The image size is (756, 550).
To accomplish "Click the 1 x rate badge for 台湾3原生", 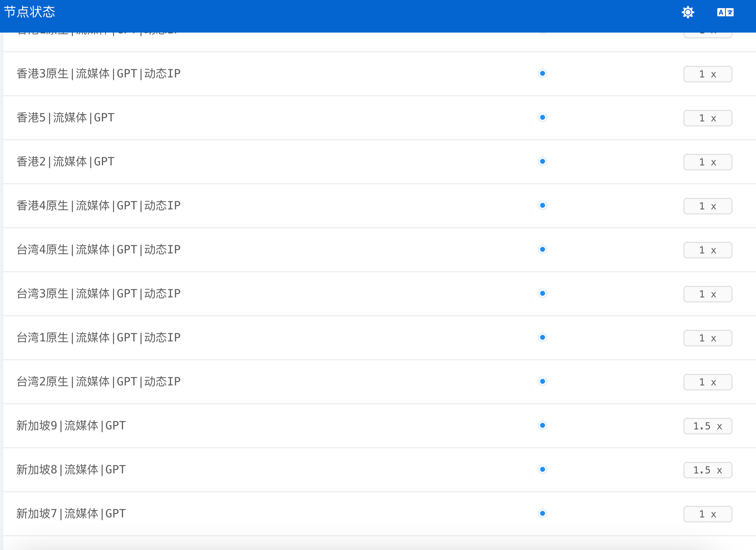I will (x=708, y=294).
